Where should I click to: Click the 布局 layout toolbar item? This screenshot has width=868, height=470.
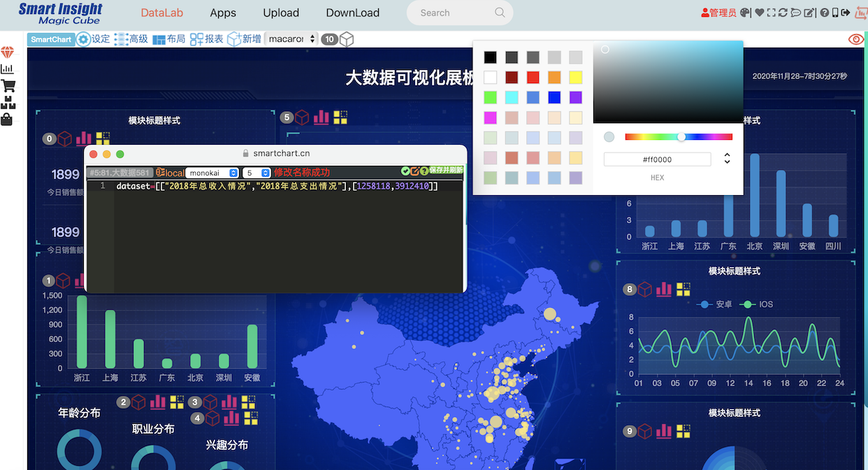pyautogui.click(x=168, y=39)
